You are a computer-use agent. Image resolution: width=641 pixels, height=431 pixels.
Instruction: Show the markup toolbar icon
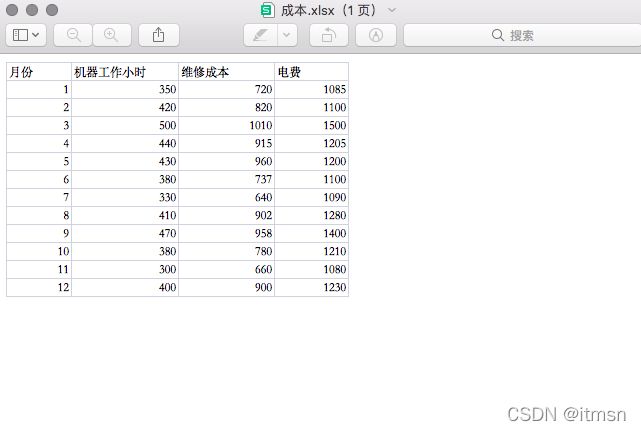(376, 35)
